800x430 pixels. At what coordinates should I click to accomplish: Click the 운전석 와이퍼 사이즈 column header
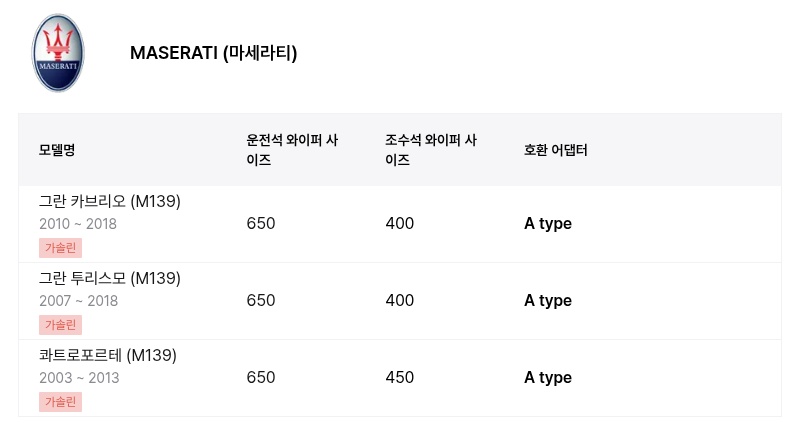(x=292, y=150)
